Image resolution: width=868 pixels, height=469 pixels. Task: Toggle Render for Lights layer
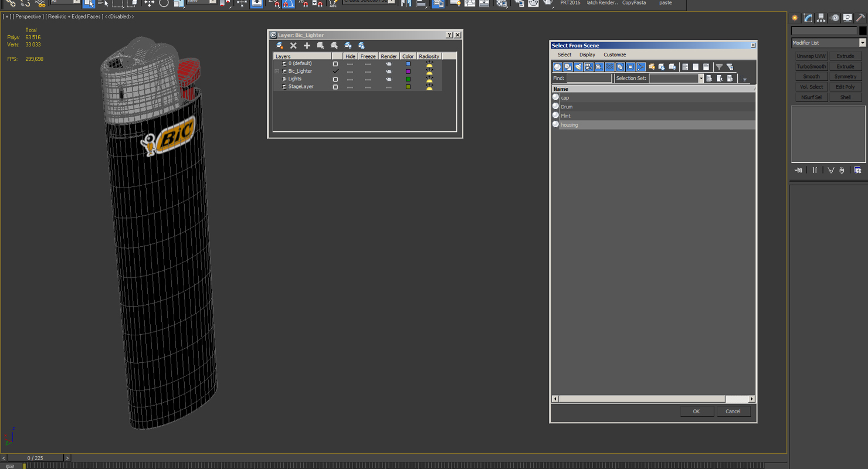[x=388, y=79]
